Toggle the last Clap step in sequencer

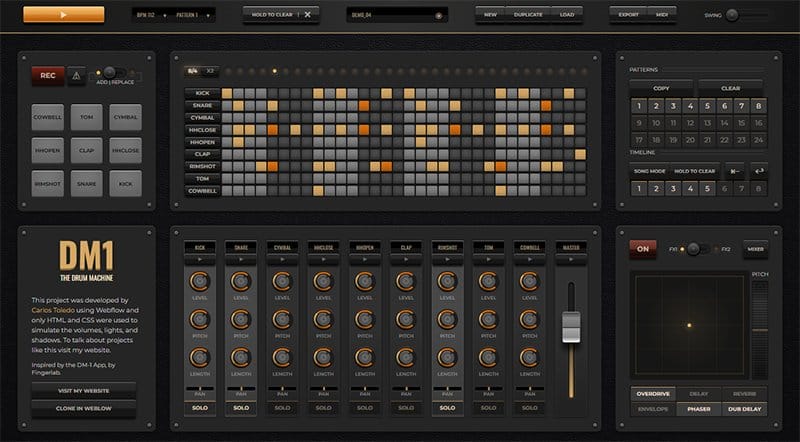point(580,154)
